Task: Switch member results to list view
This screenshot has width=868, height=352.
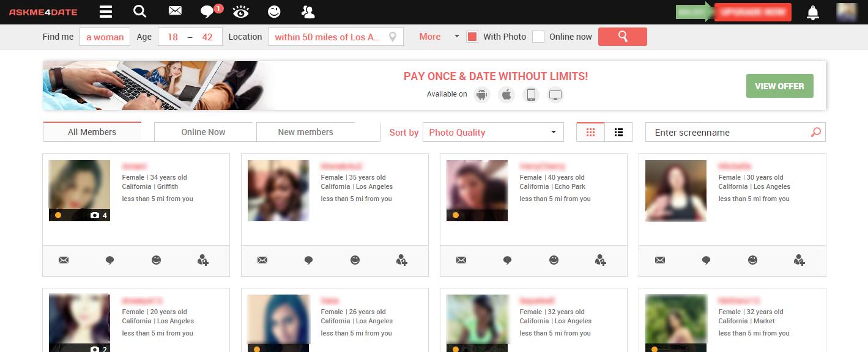Action: tap(618, 131)
